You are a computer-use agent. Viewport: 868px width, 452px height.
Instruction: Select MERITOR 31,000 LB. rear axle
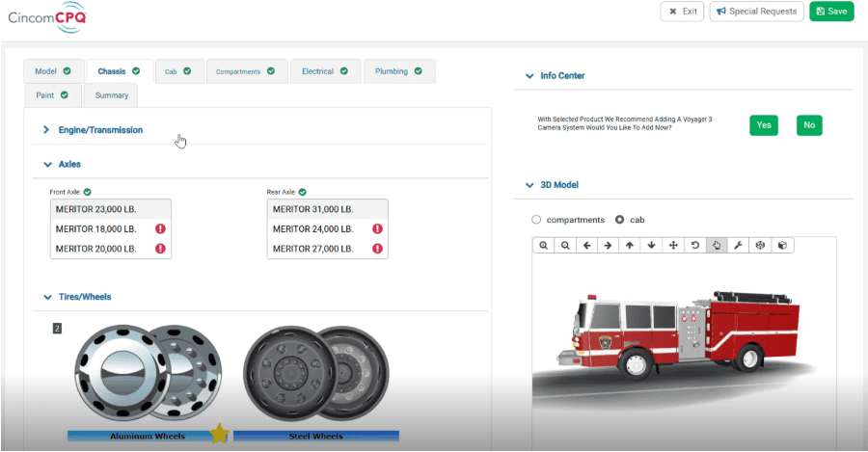(x=328, y=209)
